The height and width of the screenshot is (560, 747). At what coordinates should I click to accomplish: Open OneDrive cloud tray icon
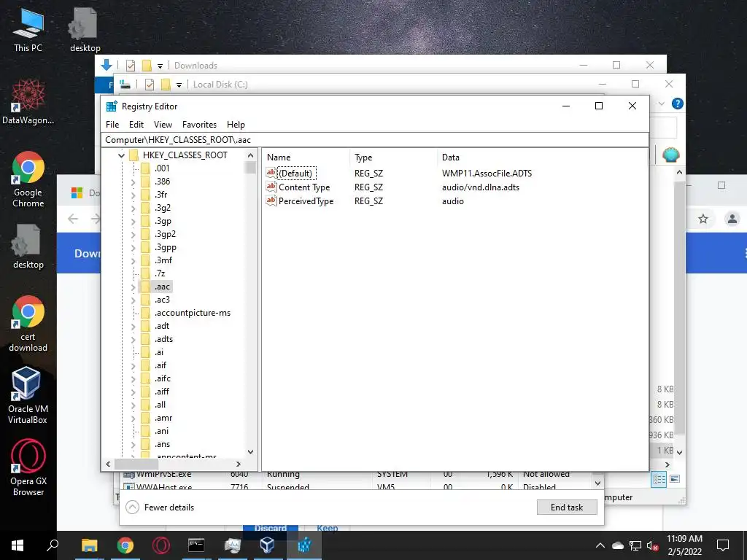click(x=618, y=545)
